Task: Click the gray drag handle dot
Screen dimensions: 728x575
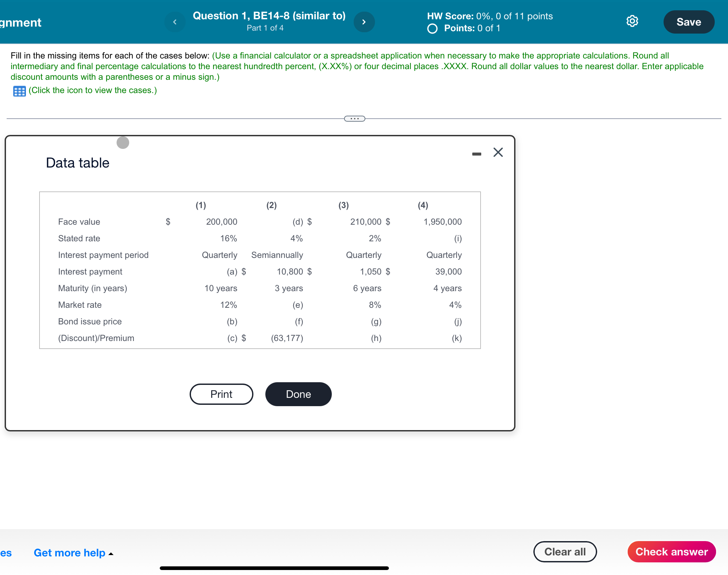Action: 123,142
